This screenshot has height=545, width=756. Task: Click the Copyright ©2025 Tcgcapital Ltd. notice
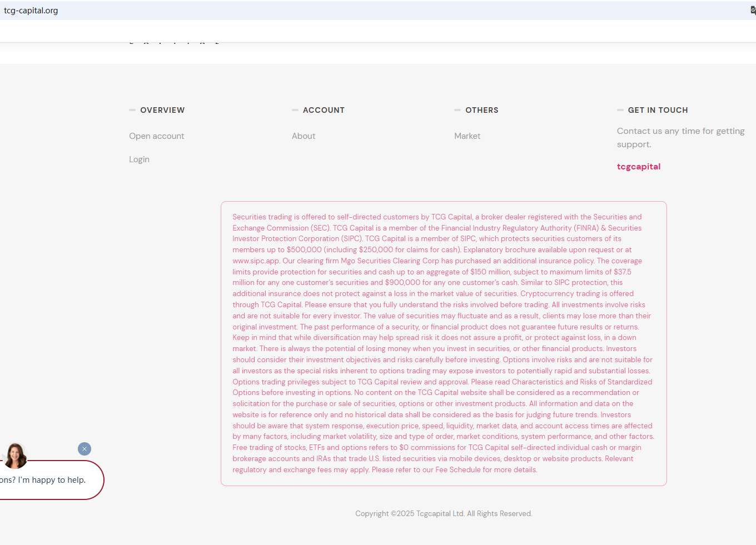pyautogui.click(x=444, y=514)
